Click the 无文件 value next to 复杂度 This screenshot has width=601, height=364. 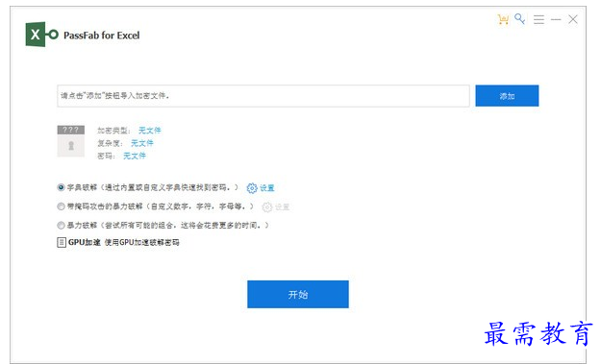pos(141,143)
